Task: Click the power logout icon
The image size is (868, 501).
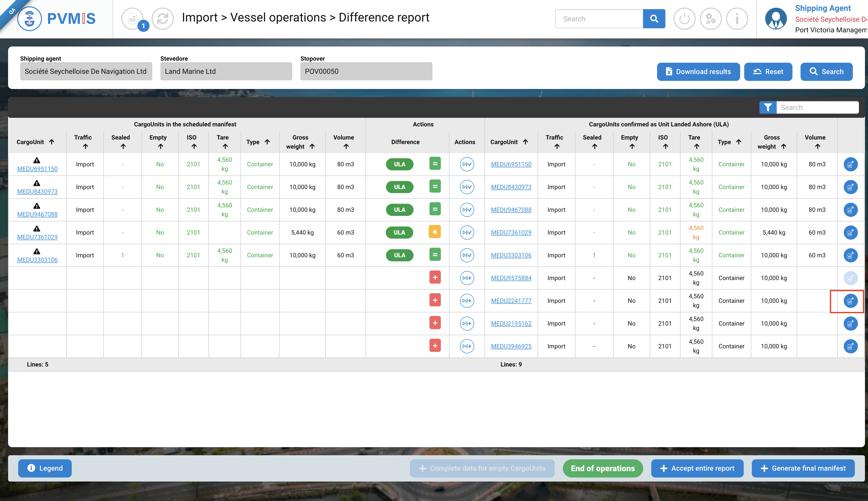Action: 684,19
